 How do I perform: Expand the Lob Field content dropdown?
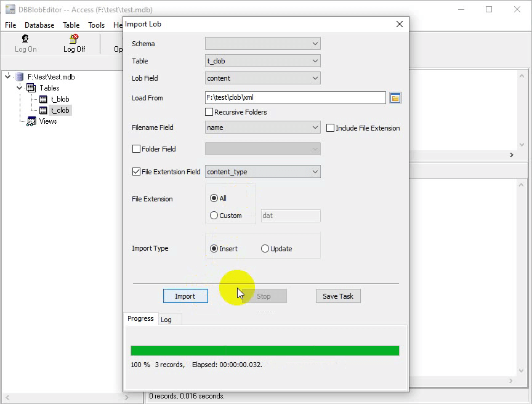point(262,78)
